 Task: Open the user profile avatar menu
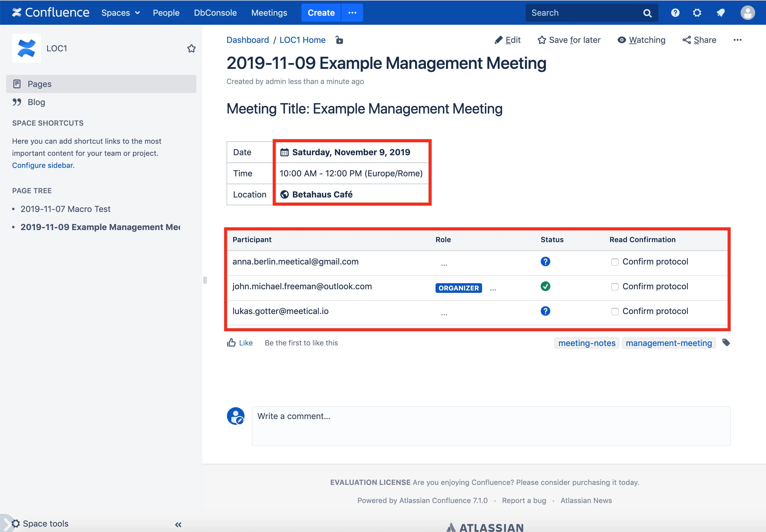point(748,13)
